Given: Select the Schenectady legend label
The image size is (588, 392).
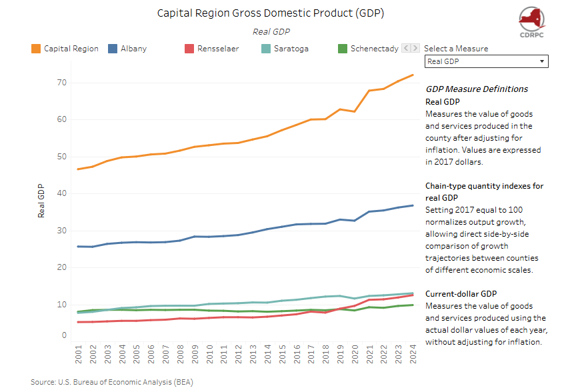Looking at the screenshot, I should [374, 49].
